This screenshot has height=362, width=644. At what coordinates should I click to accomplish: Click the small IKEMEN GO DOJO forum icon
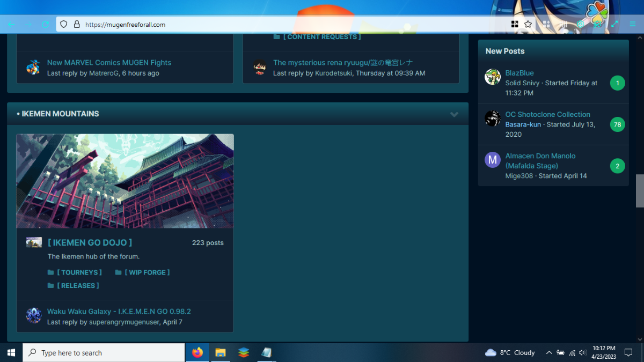[34, 243]
